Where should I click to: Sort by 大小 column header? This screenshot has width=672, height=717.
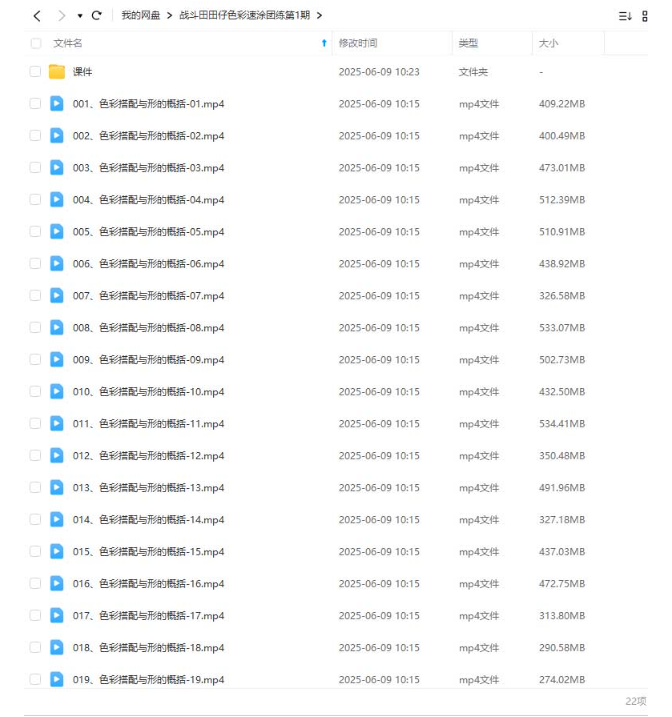point(548,43)
